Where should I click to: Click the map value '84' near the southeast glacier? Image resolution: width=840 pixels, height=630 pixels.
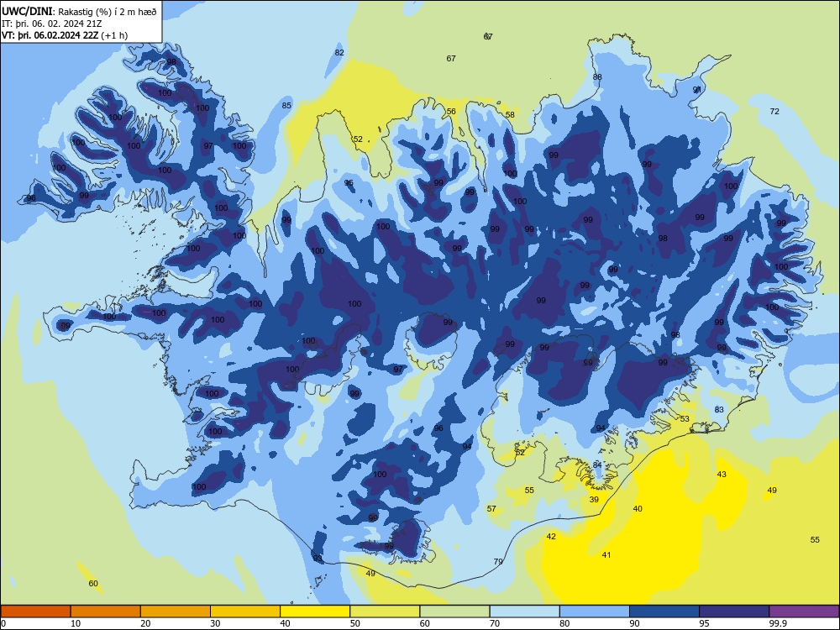pyautogui.click(x=597, y=465)
